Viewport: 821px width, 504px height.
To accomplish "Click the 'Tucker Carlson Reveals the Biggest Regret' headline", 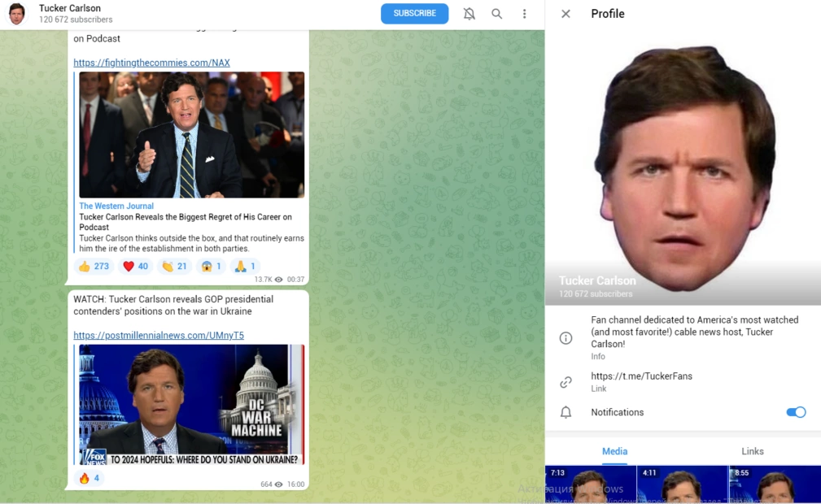I will [x=186, y=222].
